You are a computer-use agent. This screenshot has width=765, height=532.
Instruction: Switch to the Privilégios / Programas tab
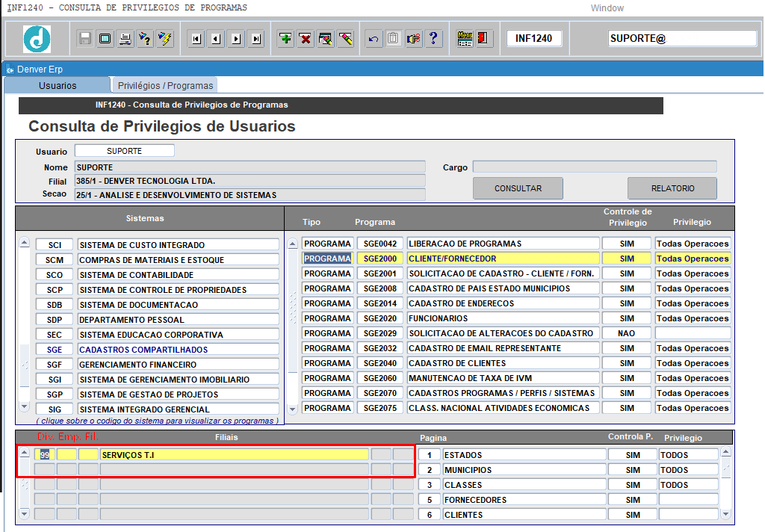(165, 85)
